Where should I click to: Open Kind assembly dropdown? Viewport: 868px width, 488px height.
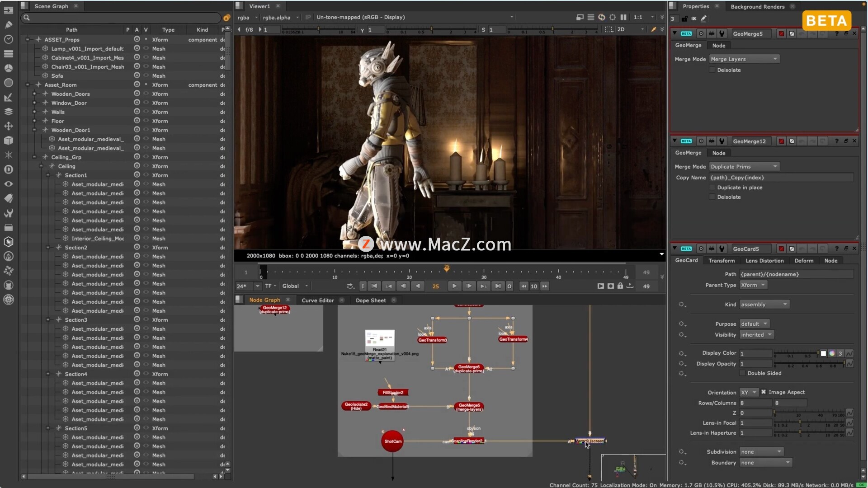764,305
